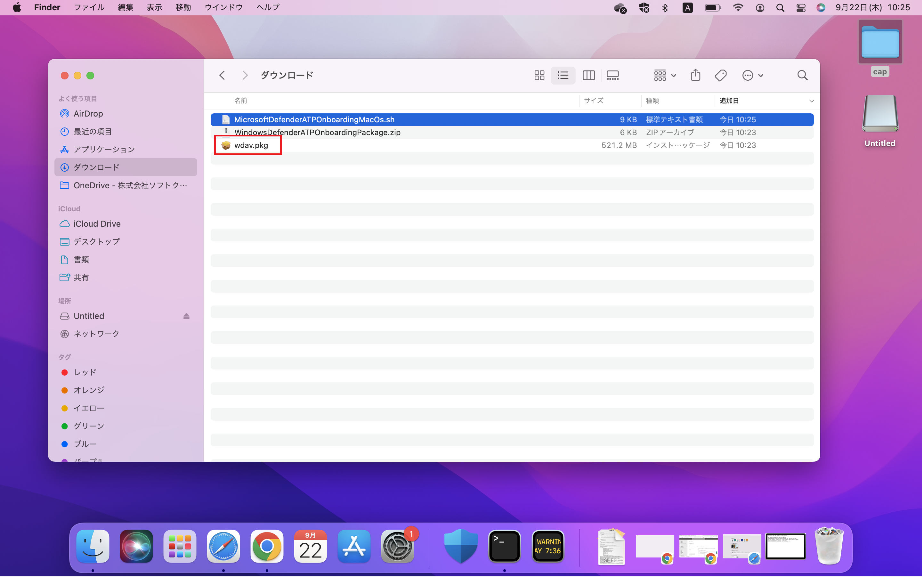Image resolution: width=924 pixels, height=577 pixels.
Task: Open Terminal from the Dock
Action: tap(506, 547)
